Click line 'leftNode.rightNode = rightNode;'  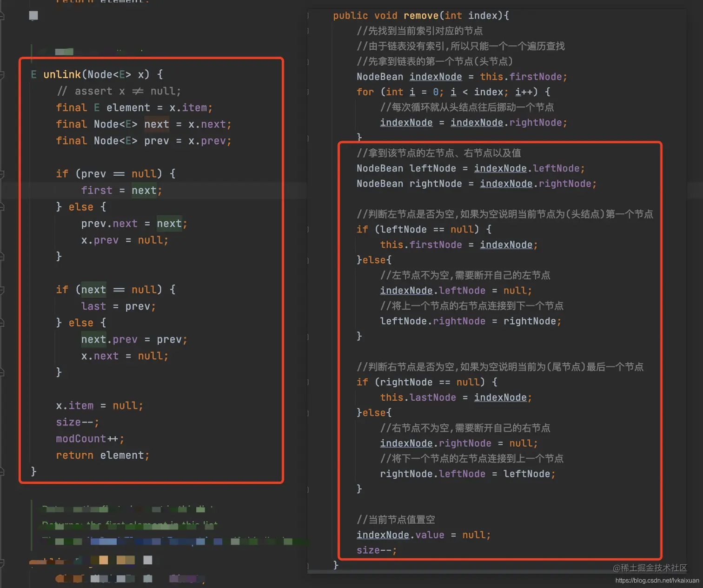click(x=471, y=321)
